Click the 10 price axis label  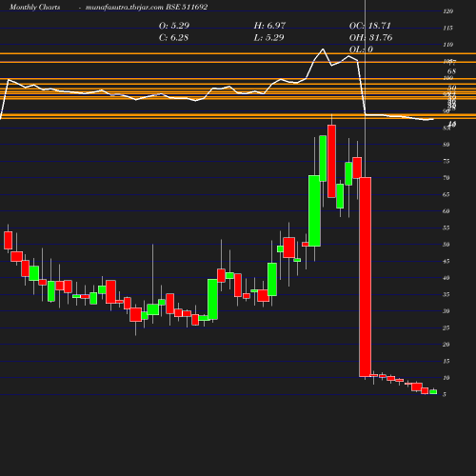[x=446, y=378]
